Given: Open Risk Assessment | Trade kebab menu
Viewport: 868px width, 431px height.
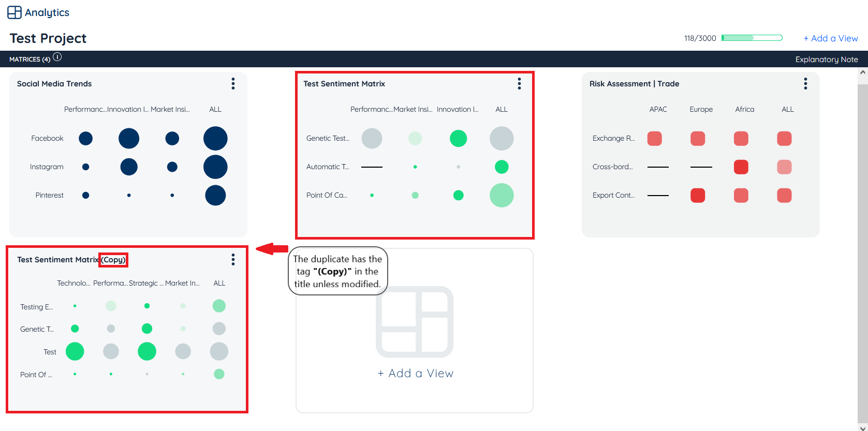Looking at the screenshot, I should tap(805, 84).
